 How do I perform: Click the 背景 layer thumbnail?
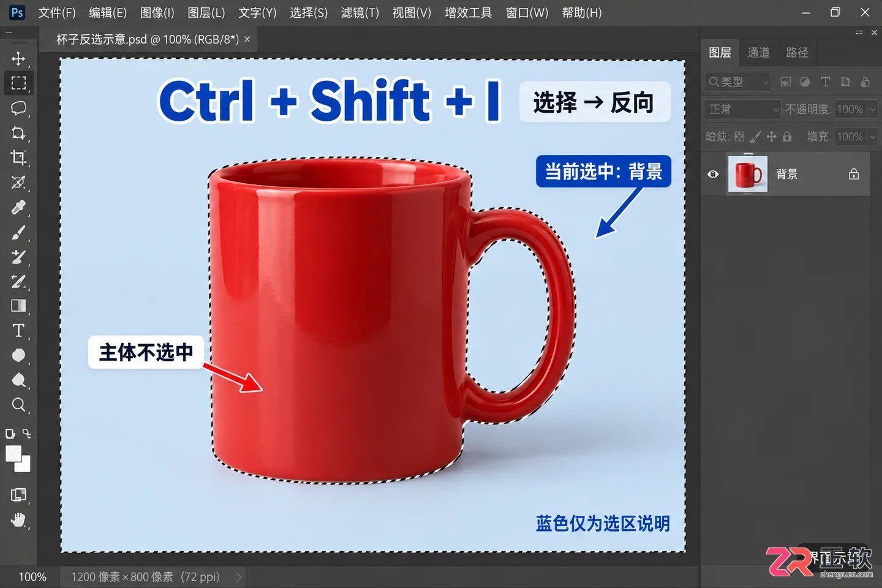747,175
